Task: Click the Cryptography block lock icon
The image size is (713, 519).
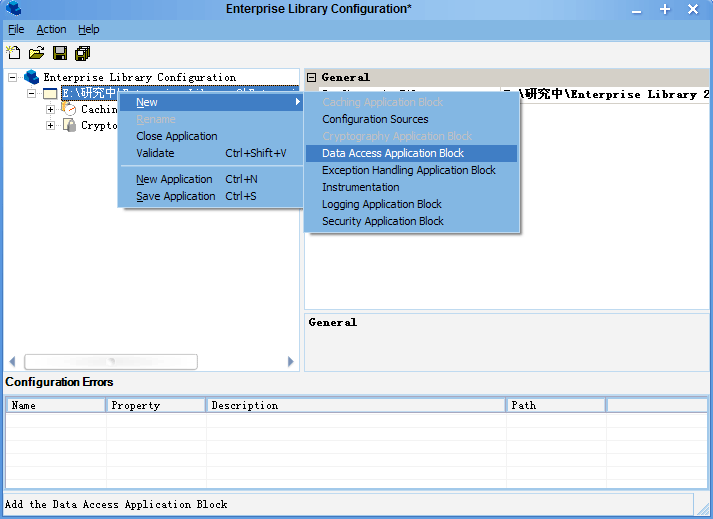Action: (x=69, y=125)
